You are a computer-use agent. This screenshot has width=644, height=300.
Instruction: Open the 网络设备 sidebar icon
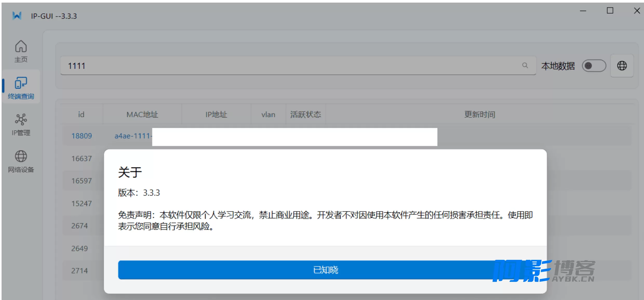[x=21, y=160]
